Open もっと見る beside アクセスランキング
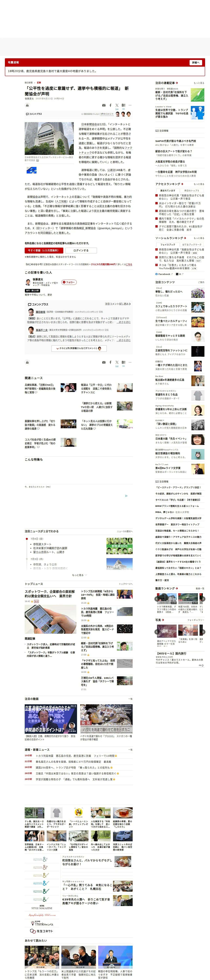Viewport: 210px width, 980px height. (199, 184)
